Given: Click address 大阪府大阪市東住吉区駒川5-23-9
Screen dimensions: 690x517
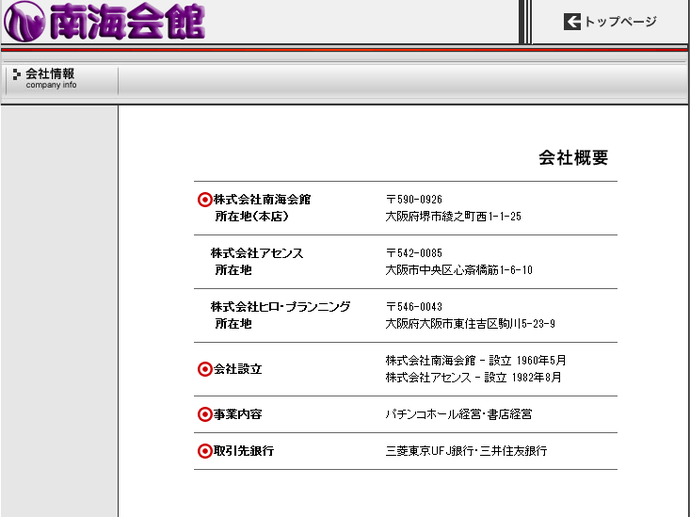Looking at the screenshot, I should [470, 324].
